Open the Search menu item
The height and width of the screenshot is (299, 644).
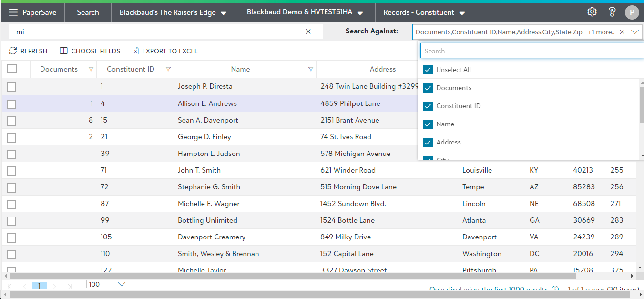(x=88, y=12)
